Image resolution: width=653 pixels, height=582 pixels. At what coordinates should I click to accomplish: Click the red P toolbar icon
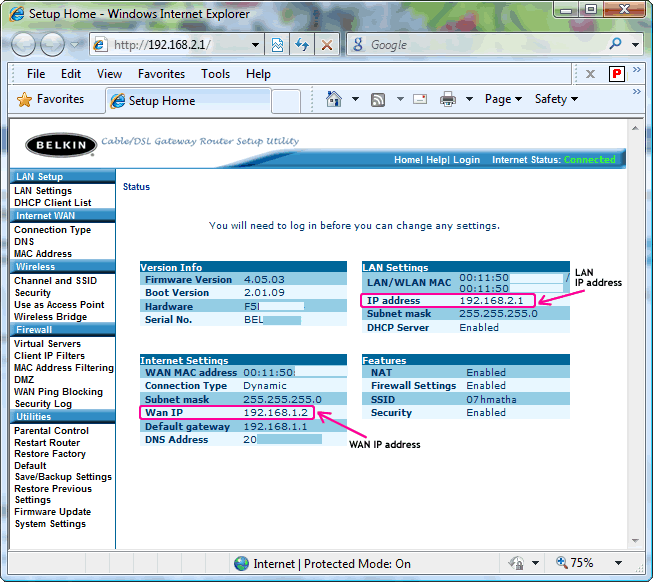click(617, 74)
